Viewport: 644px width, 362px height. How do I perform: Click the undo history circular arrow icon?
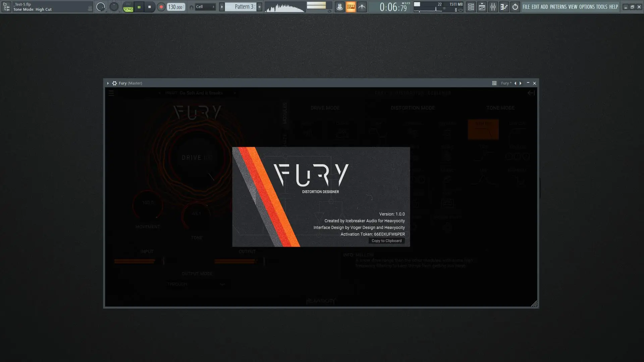coord(515,7)
